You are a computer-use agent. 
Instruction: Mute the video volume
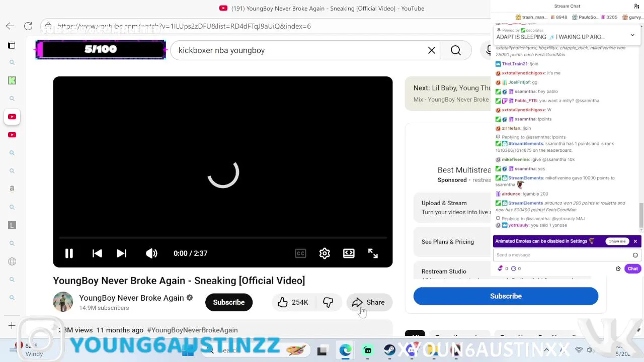[x=151, y=253]
